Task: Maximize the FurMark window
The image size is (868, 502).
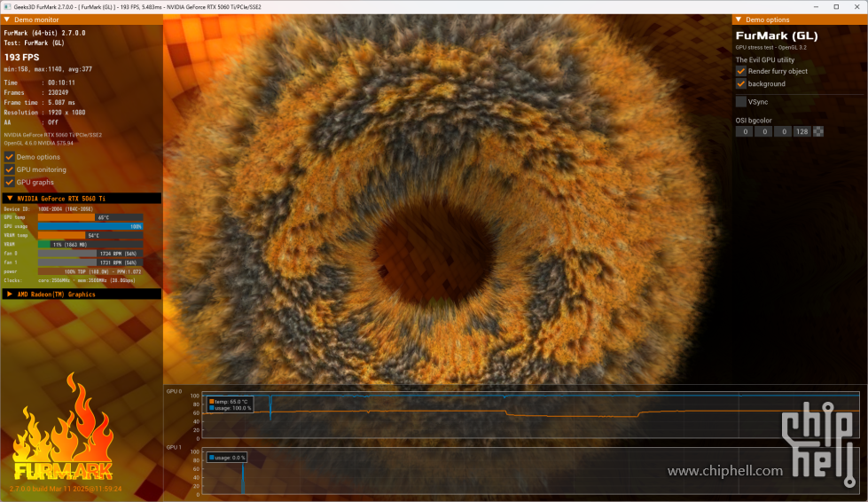Action: click(x=836, y=6)
